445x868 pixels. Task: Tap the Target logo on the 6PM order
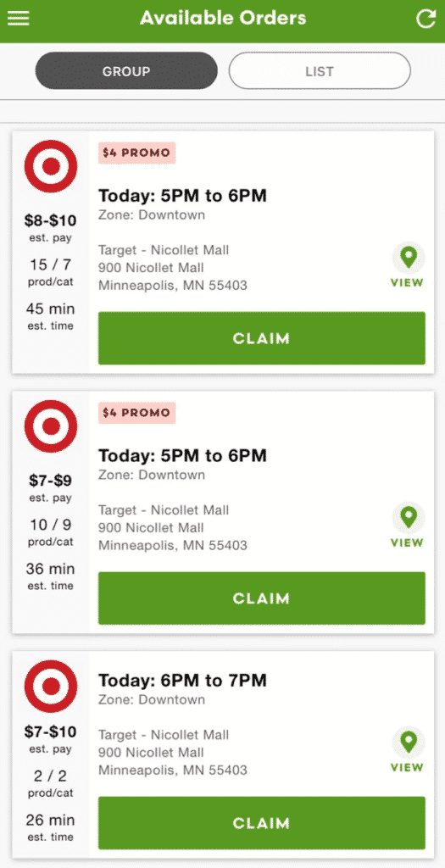pyautogui.click(x=51, y=687)
